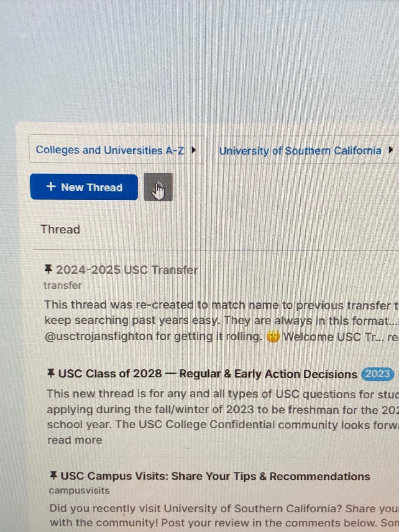Click the pin icon beside 2024-2025 USC Transfer
The height and width of the screenshot is (532, 399).
(x=48, y=269)
